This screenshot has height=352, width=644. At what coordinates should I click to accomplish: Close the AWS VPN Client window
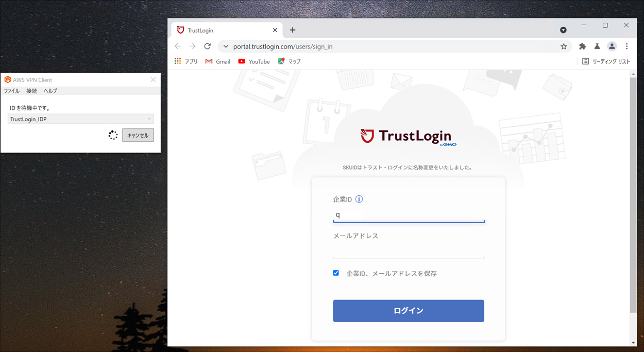click(153, 80)
